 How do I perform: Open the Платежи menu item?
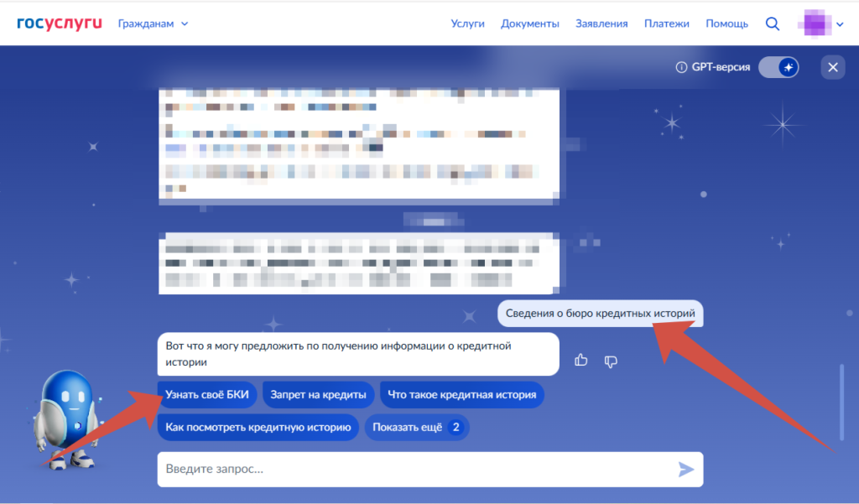(x=667, y=23)
